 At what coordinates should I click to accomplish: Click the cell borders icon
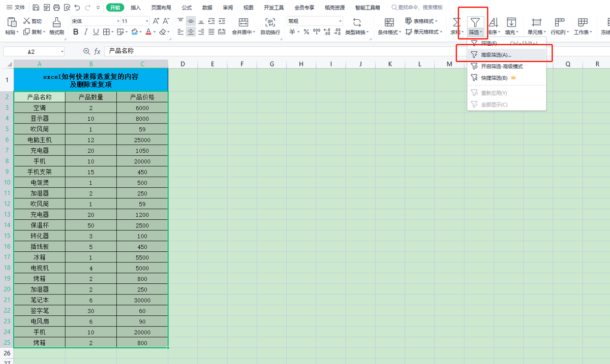(x=106, y=31)
